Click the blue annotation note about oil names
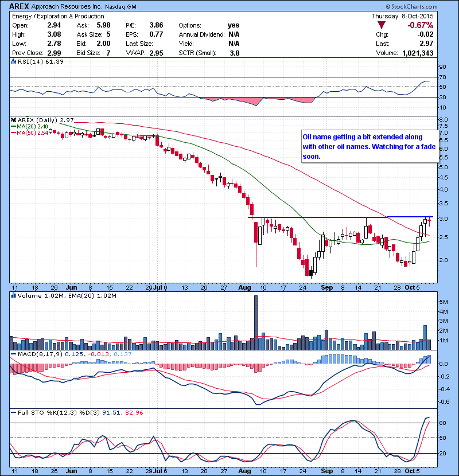The width and height of the screenshot is (459, 476). [369, 147]
